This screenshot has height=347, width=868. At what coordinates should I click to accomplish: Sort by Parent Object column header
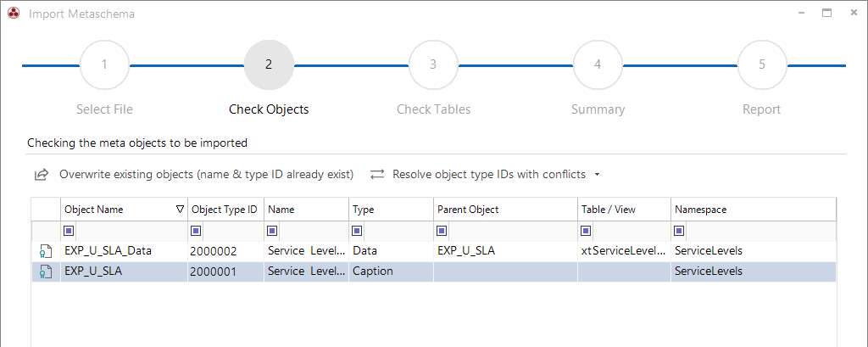click(505, 210)
